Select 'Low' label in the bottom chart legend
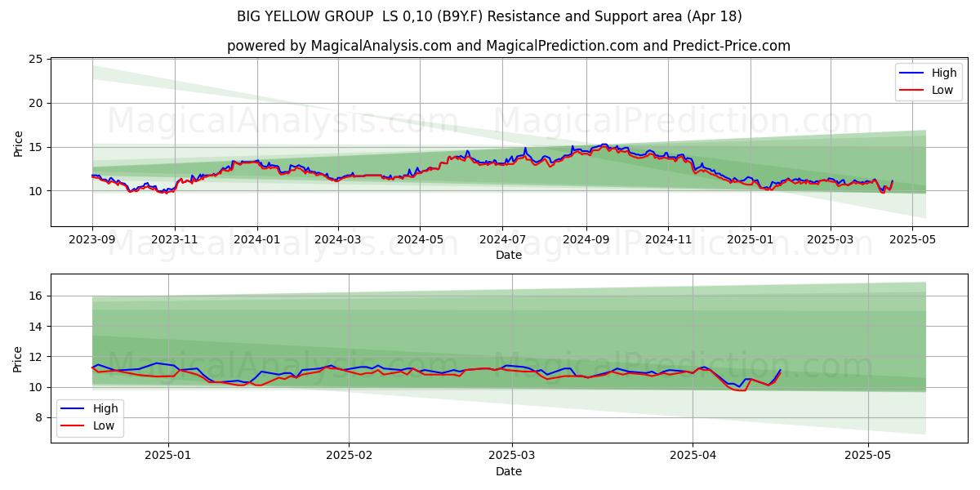980x490 pixels. [104, 425]
